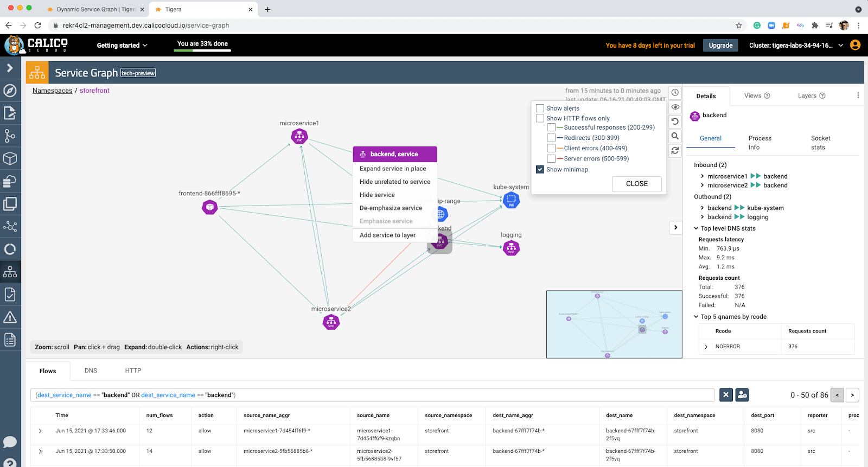Open the alerts warning triangle sidebar icon
This screenshot has height=467, width=868.
coord(10,317)
